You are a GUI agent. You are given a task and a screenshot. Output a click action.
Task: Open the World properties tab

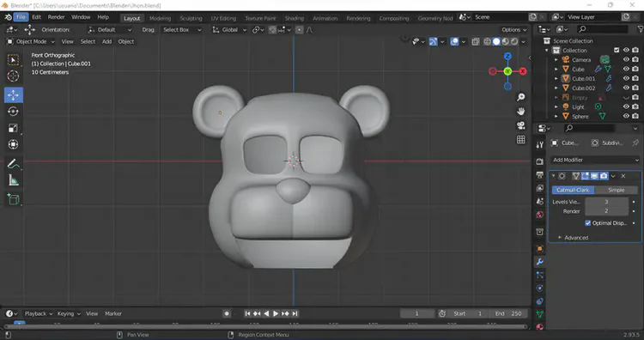540,215
